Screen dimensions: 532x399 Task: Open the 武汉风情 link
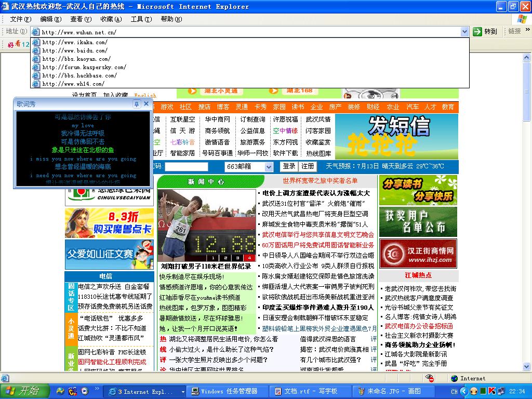[x=318, y=119]
